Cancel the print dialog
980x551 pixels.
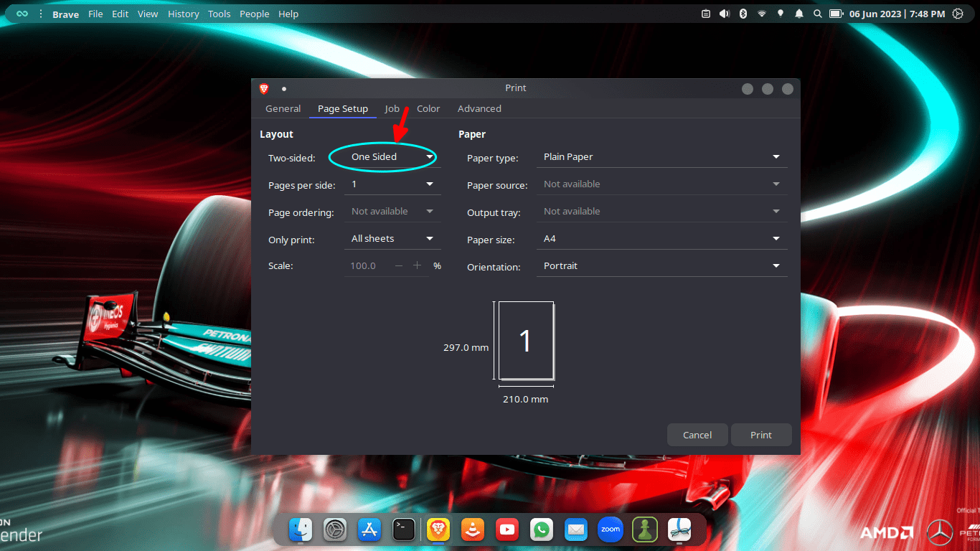point(697,434)
